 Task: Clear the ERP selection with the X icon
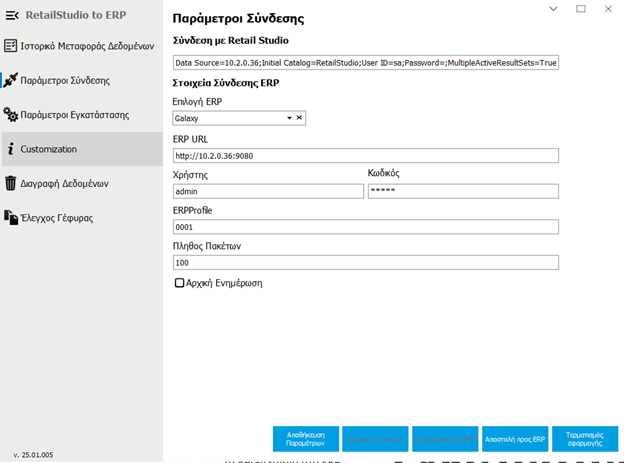[298, 118]
